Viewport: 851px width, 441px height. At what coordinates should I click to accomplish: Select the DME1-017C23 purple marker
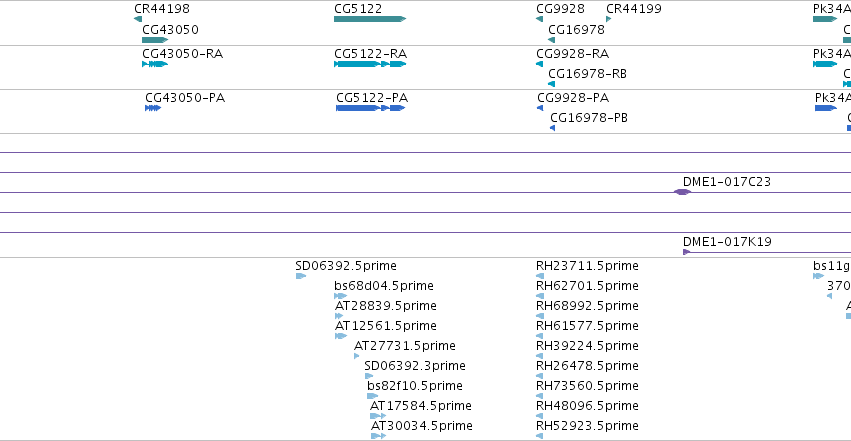pyautogui.click(x=682, y=192)
